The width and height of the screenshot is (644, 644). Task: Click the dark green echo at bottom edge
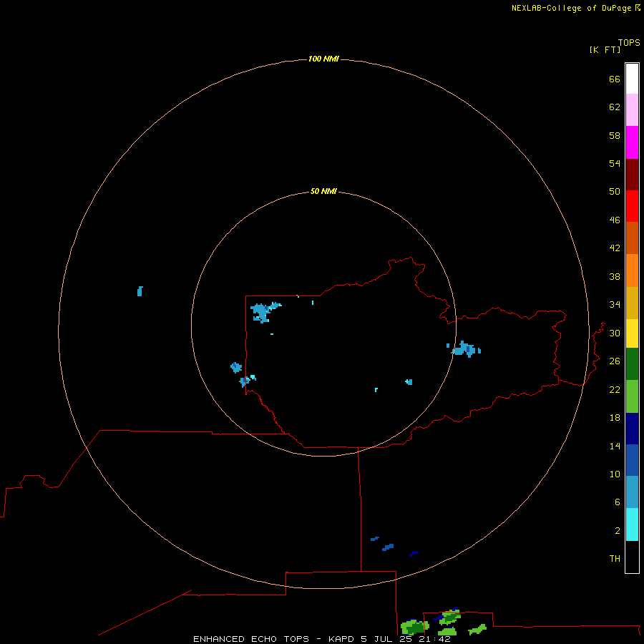(x=415, y=627)
